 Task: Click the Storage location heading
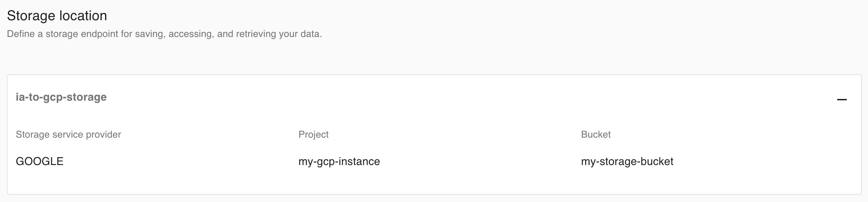pyautogui.click(x=57, y=16)
